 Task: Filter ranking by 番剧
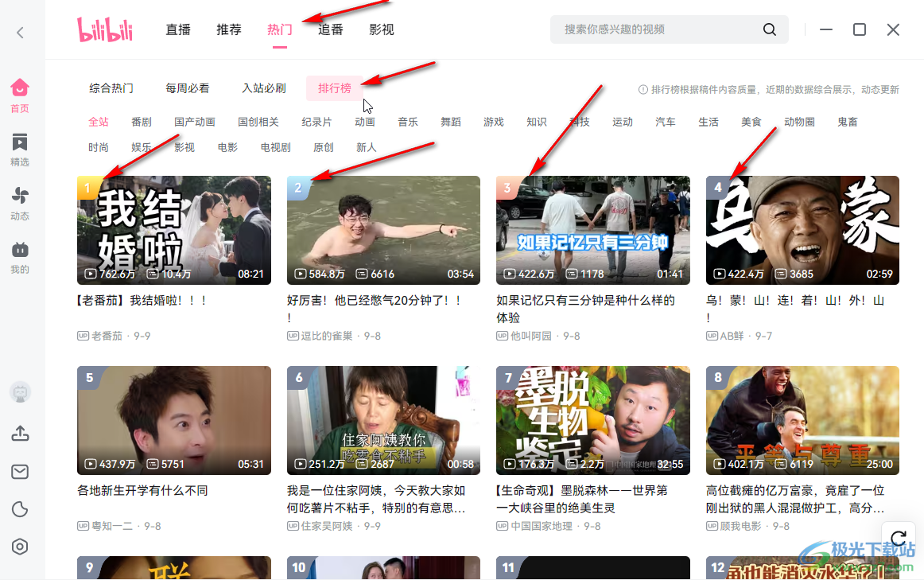142,122
